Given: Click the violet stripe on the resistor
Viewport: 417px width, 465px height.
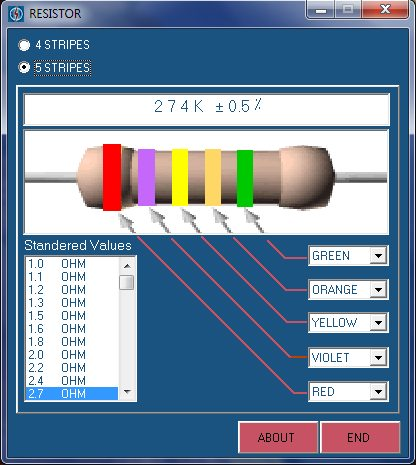Looking at the screenshot, I should tap(146, 177).
